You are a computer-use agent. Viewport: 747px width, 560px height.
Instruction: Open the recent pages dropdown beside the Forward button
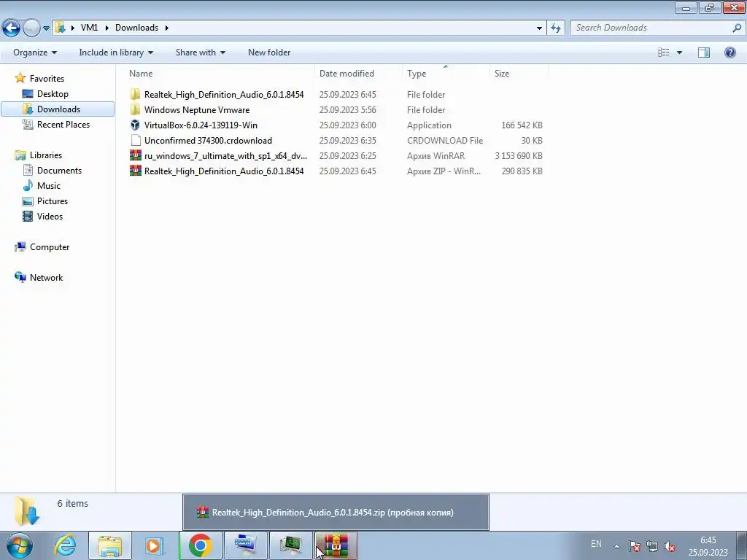46,28
